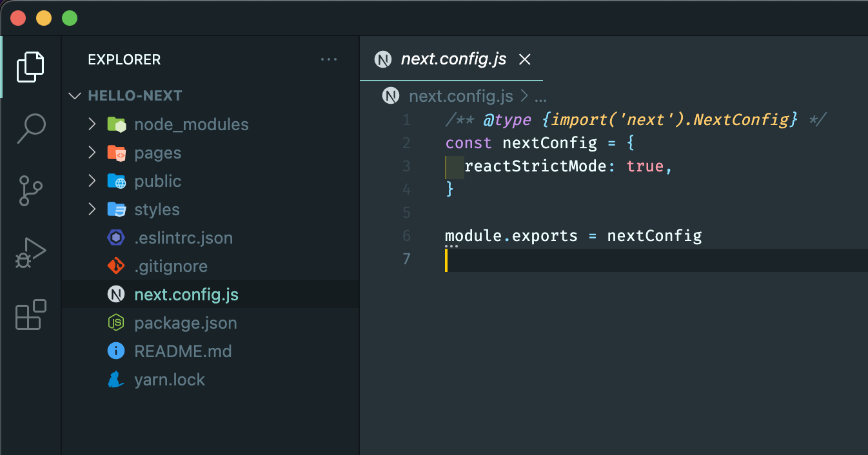This screenshot has height=455, width=868.
Task: Click next.config.js in the breadcrumb
Action: point(461,97)
